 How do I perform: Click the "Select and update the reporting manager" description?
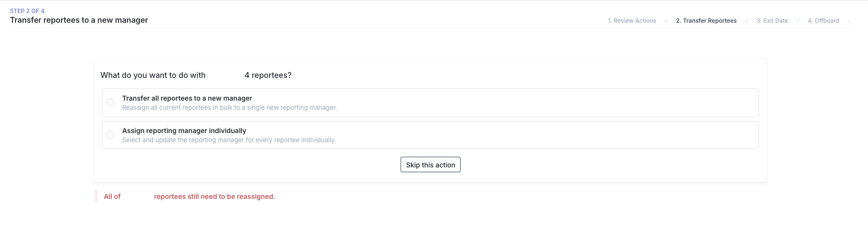(x=229, y=140)
